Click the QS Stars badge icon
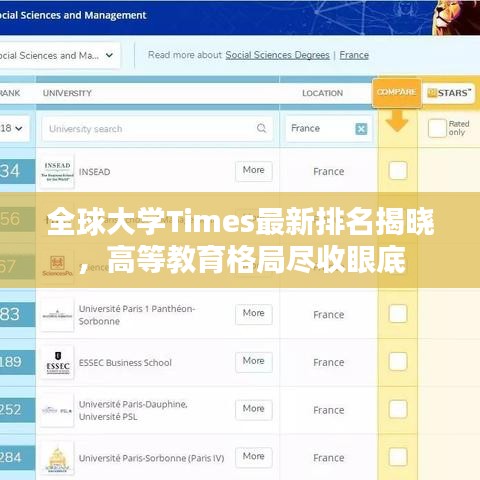The image size is (480, 480). tap(432, 93)
